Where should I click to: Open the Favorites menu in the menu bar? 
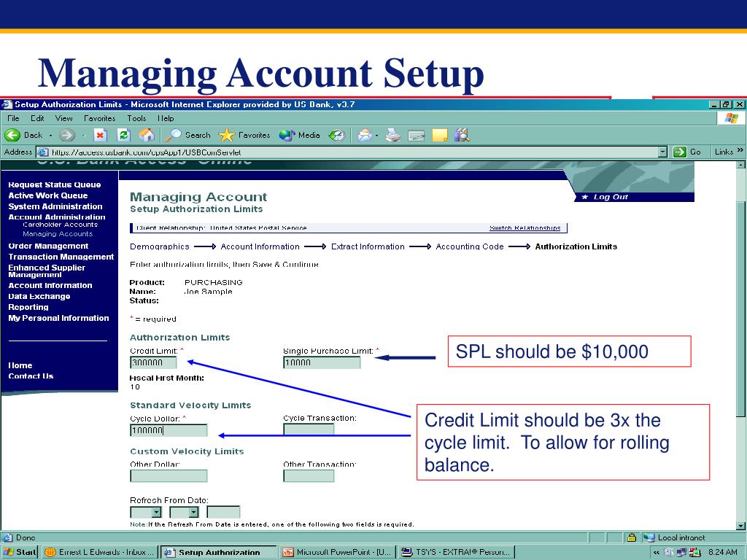[x=99, y=118]
